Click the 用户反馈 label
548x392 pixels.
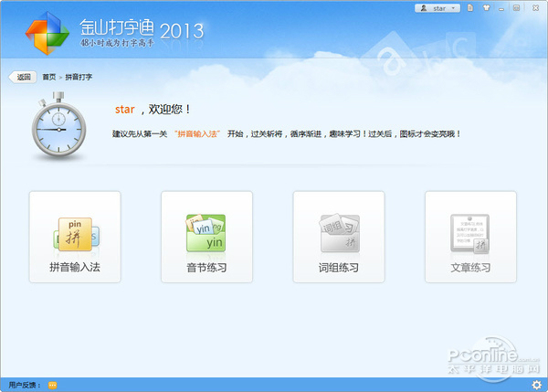[25, 386]
